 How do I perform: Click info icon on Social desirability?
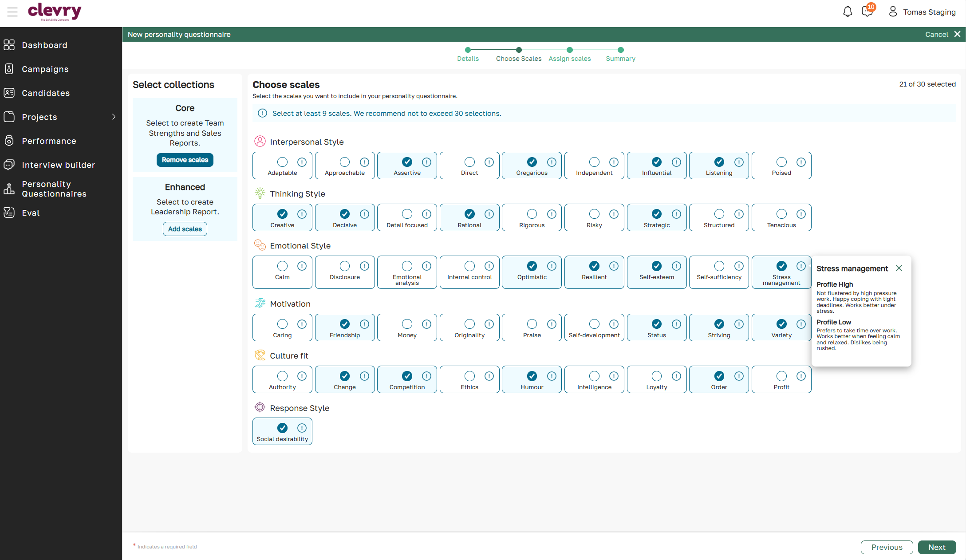[x=302, y=428]
